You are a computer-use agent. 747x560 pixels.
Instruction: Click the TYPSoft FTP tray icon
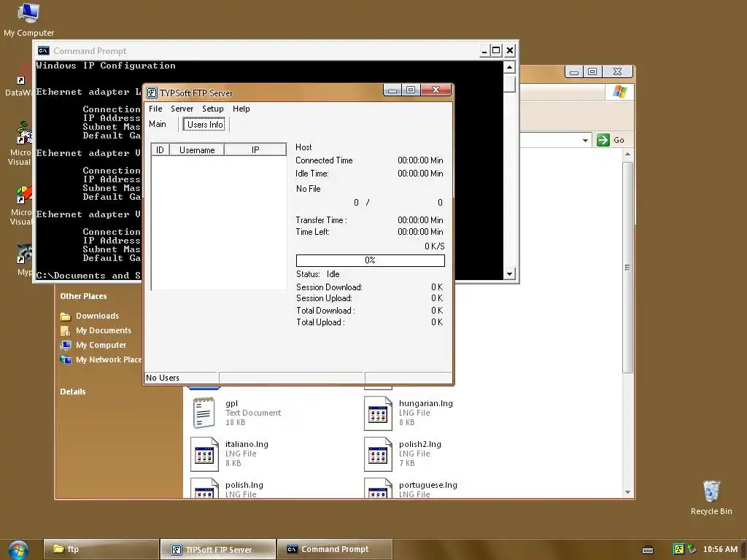[x=678, y=549]
